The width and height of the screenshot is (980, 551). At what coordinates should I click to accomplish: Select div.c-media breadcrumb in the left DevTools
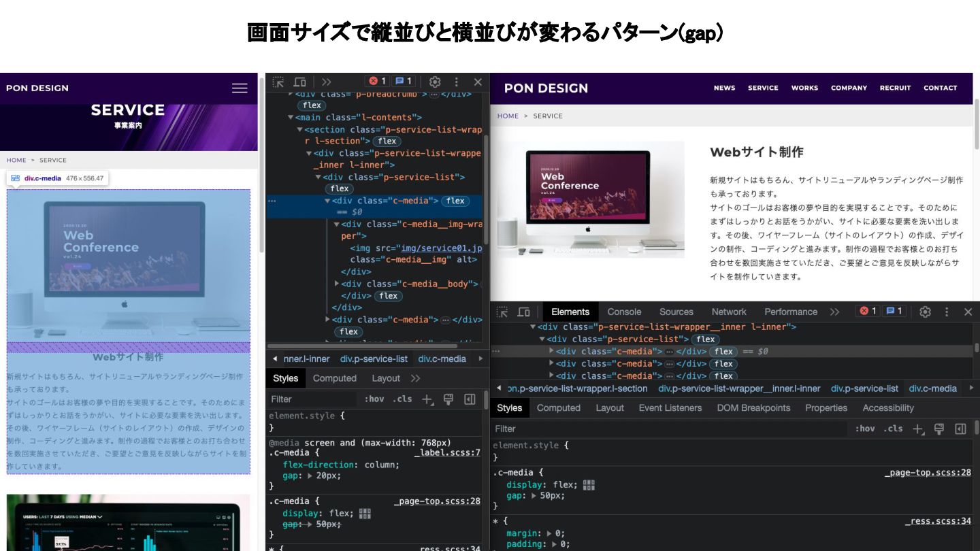pyautogui.click(x=442, y=358)
